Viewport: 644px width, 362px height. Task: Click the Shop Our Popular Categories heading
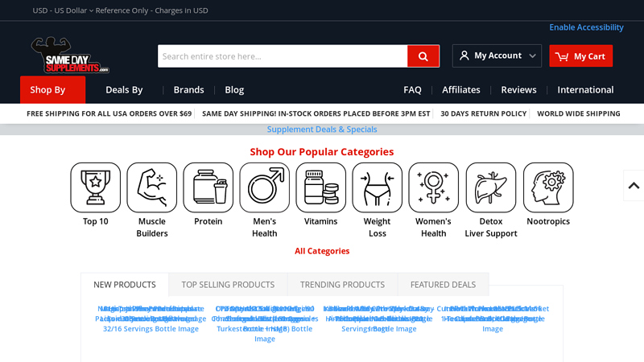tap(322, 152)
